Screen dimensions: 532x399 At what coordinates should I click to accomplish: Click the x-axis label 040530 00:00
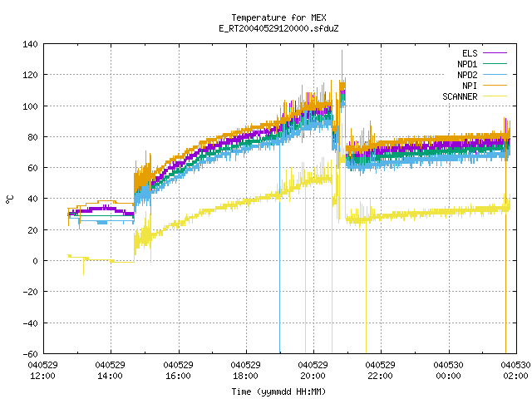coord(448,371)
